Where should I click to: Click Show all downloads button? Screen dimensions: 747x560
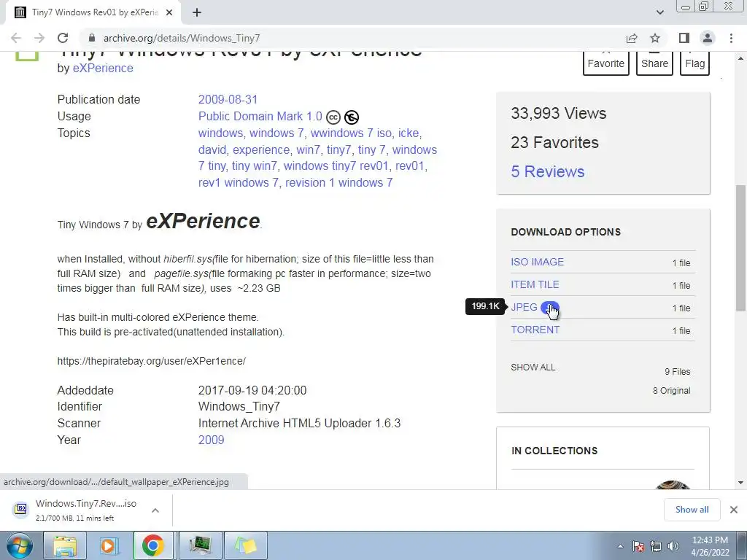coord(692,510)
